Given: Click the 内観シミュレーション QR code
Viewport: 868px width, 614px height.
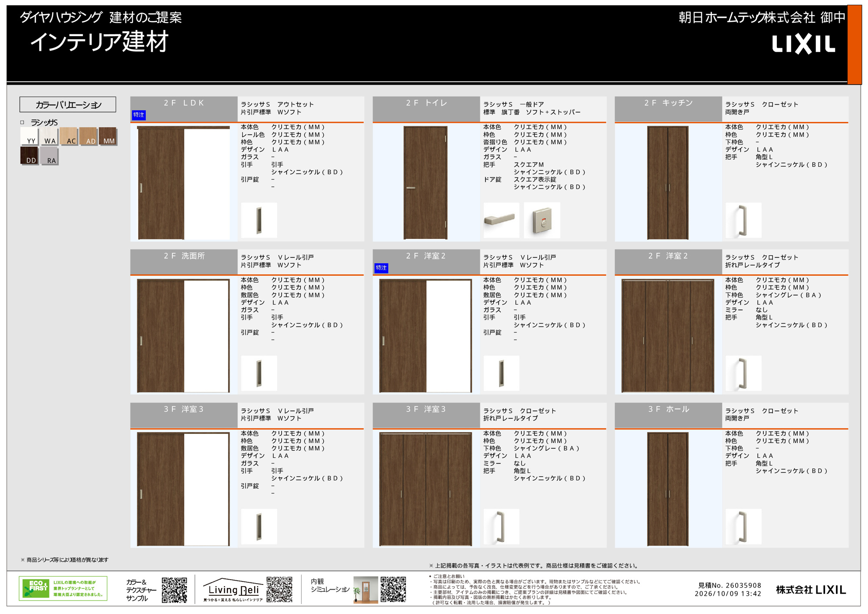Looking at the screenshot, I should click(x=393, y=589).
